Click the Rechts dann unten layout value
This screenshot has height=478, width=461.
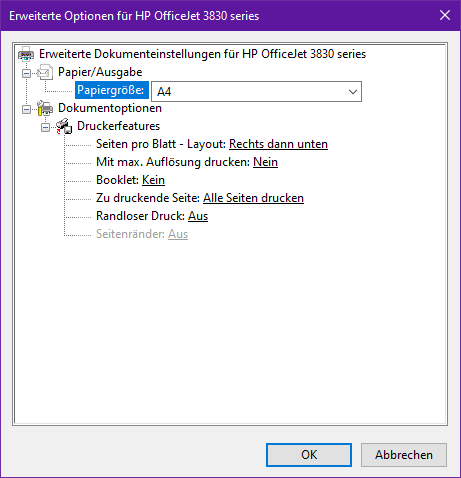pyautogui.click(x=278, y=144)
